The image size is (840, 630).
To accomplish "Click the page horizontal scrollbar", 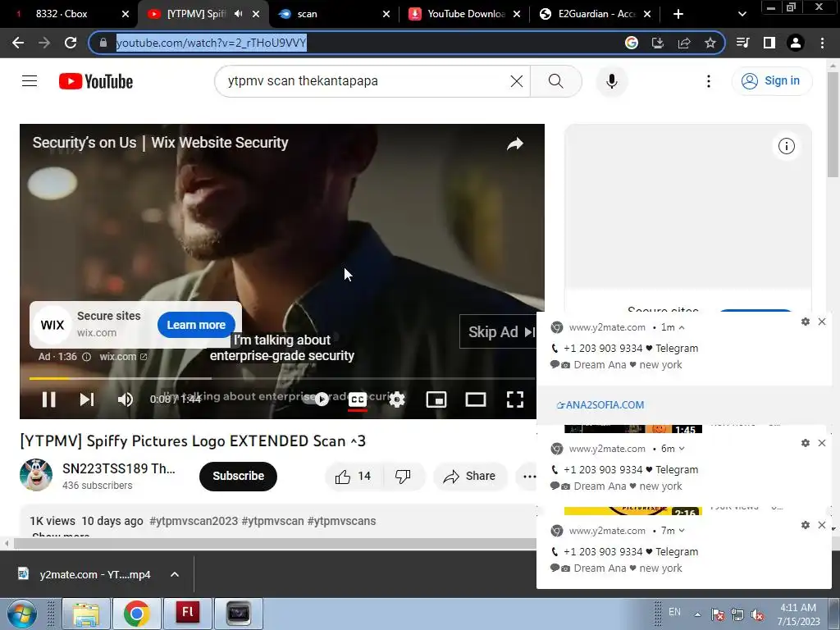I will coord(273,543).
